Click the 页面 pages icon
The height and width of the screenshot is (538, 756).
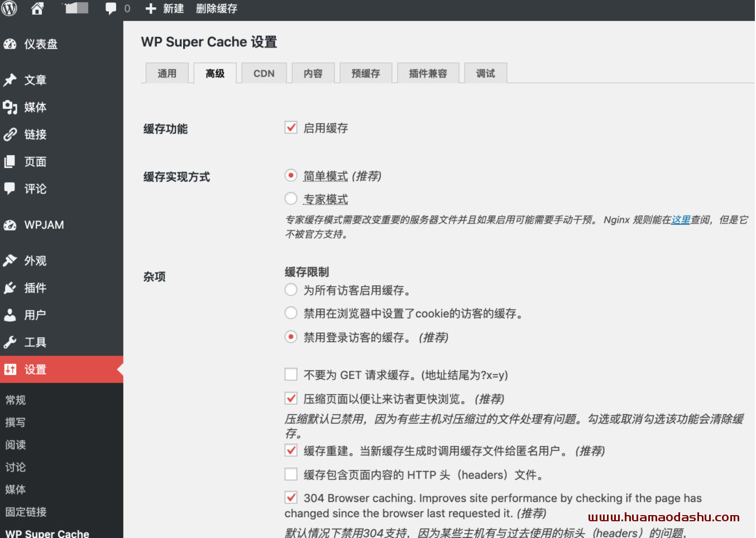[x=10, y=162]
